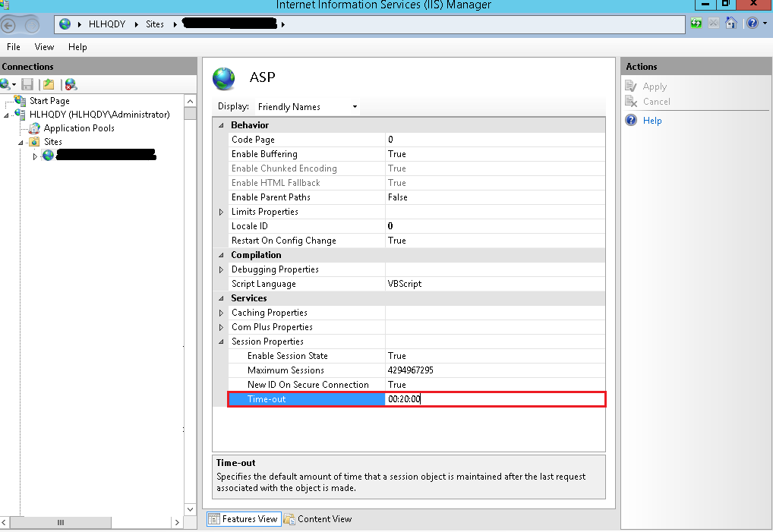Click the Sites folder icon
This screenshot has height=532, width=773.
point(34,142)
